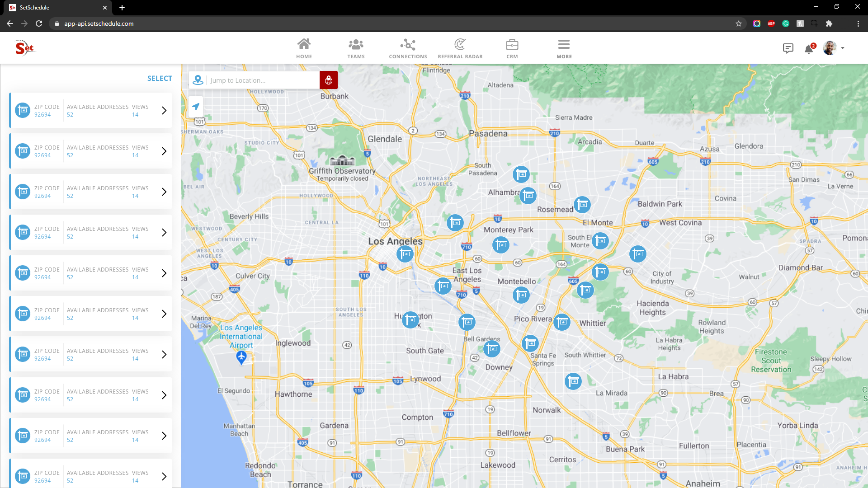Click map marker above Bell Gardens
868x488 pixels.
467,322
